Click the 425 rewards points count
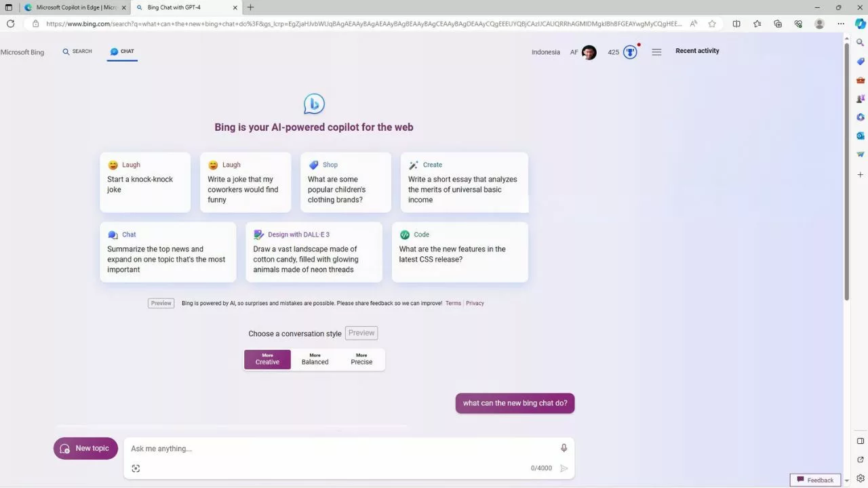The width and height of the screenshot is (868, 488). [613, 52]
